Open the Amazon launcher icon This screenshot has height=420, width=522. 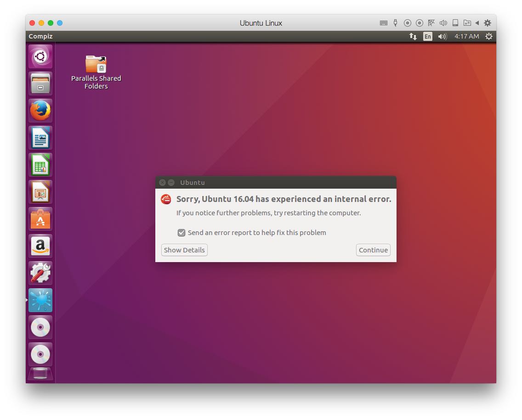tap(40, 246)
